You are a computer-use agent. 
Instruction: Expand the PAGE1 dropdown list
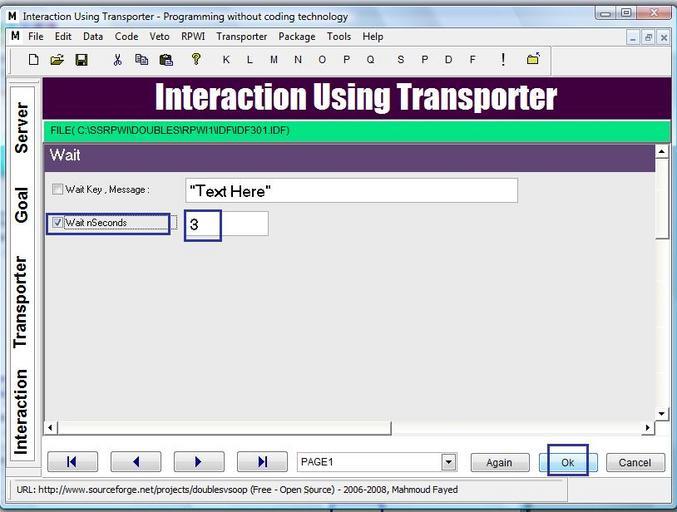(x=448, y=462)
